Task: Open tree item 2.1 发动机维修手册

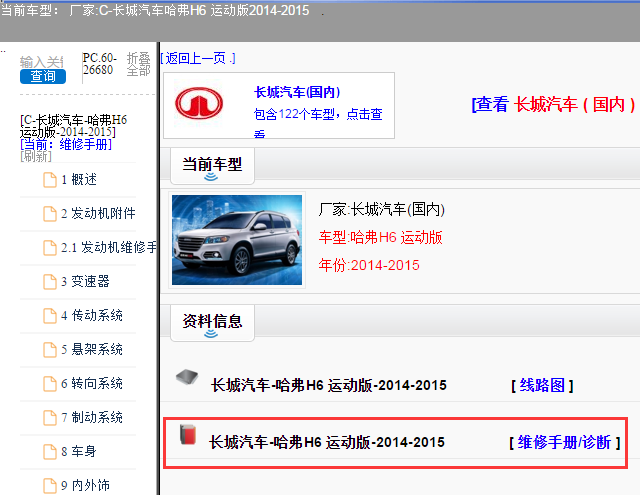Action: click(109, 247)
